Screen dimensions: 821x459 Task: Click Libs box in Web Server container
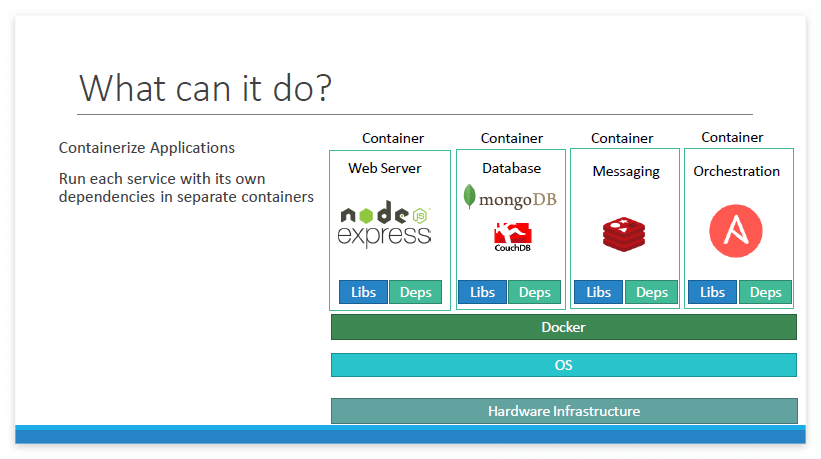coord(363,292)
